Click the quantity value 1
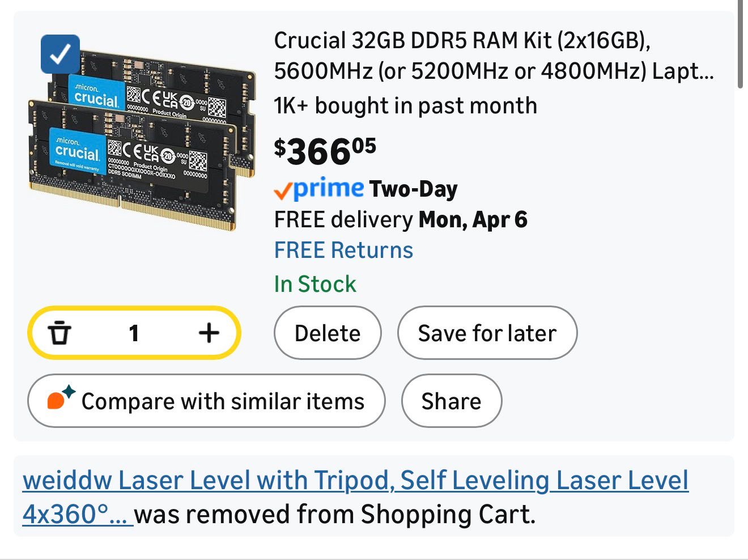This screenshot has height=560, width=748. pyautogui.click(x=134, y=333)
